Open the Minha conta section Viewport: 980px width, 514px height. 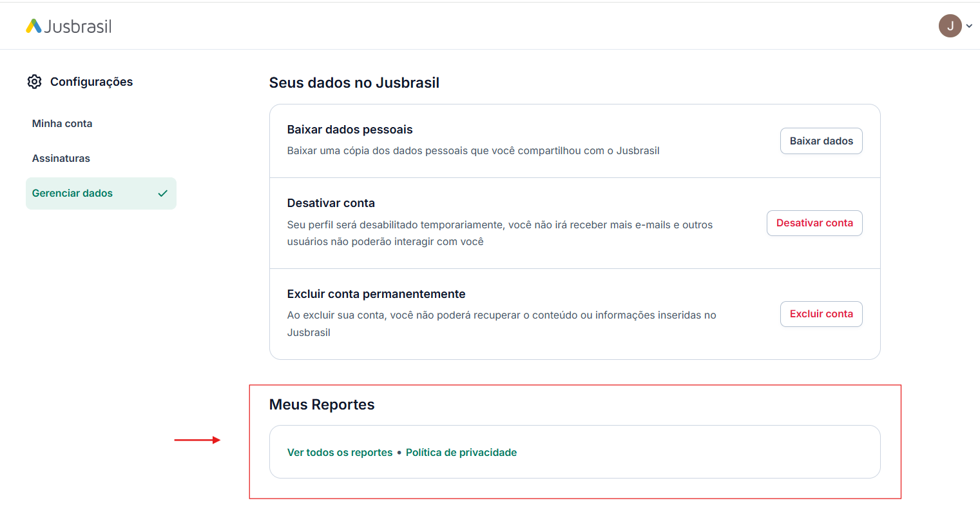[62, 124]
